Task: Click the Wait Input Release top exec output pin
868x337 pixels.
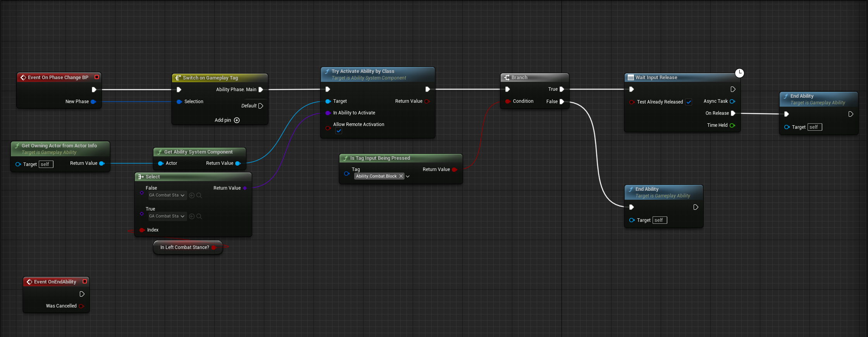Action: (x=733, y=89)
